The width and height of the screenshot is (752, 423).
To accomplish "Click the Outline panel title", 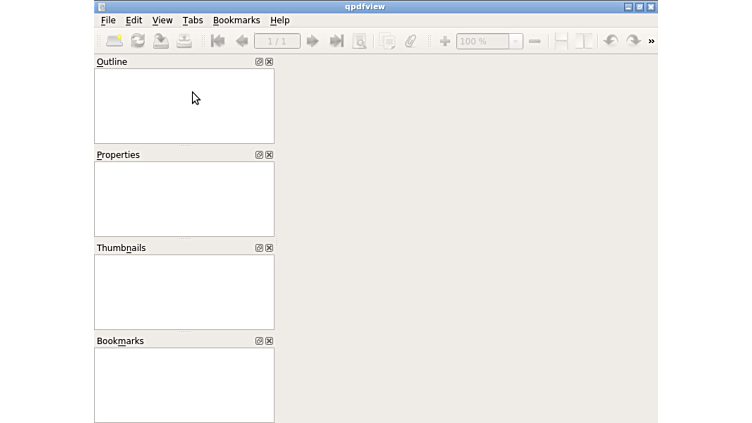I will (x=112, y=62).
